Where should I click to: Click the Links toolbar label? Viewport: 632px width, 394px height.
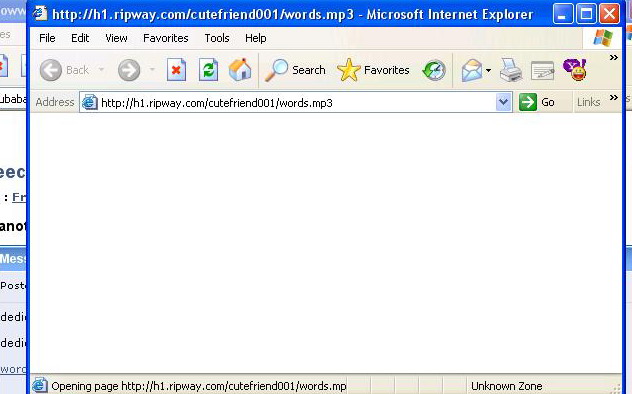[x=588, y=102]
